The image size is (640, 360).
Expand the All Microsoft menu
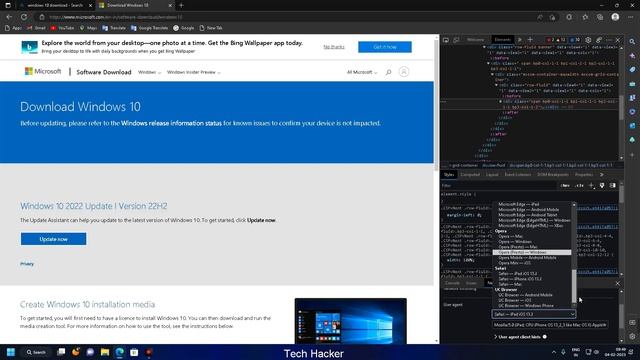tap(362, 72)
